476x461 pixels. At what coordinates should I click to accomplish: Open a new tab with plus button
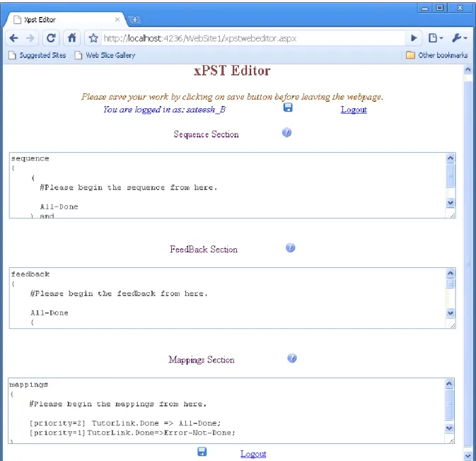click(135, 20)
